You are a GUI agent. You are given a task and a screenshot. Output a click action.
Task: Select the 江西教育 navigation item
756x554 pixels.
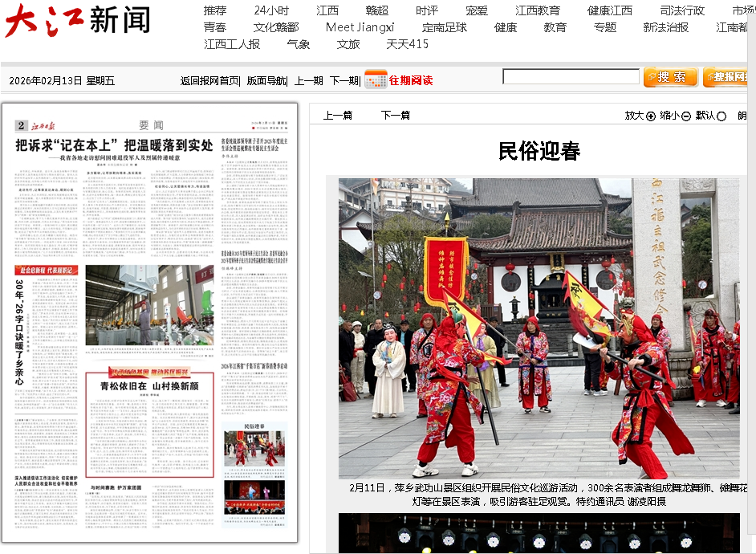point(538,10)
